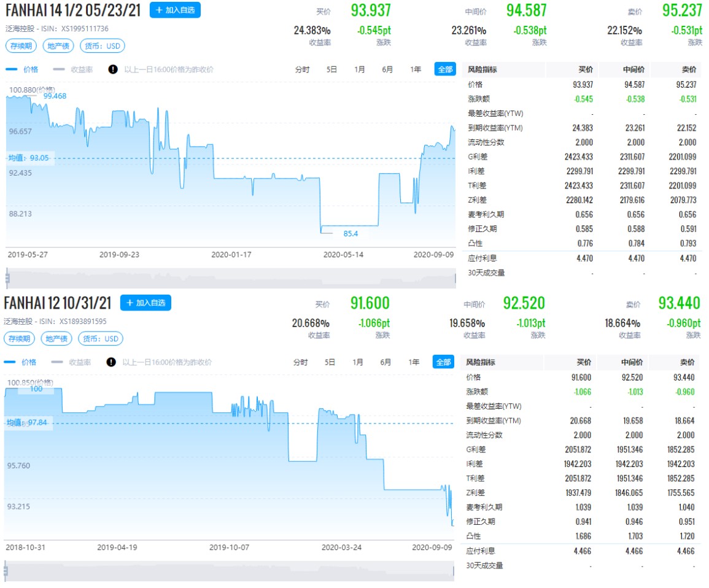Click ISIN XS1893891595 text

click(73, 322)
